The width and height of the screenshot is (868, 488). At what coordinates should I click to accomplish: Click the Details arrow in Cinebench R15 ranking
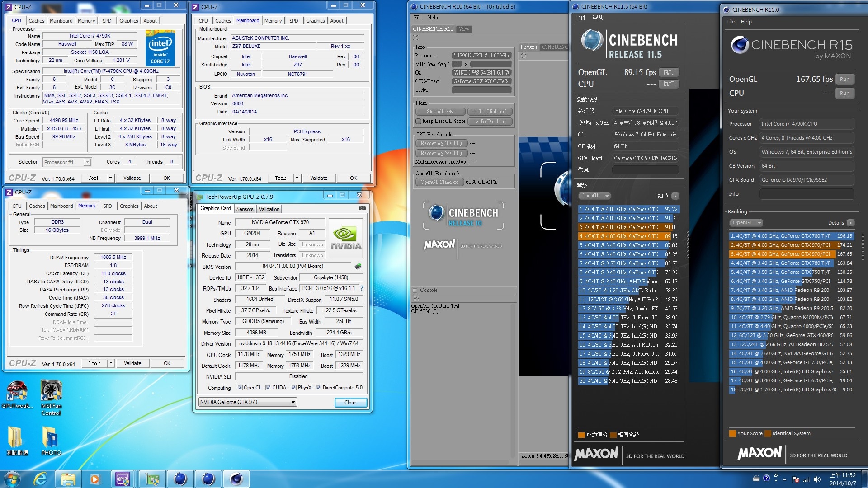pos(850,223)
